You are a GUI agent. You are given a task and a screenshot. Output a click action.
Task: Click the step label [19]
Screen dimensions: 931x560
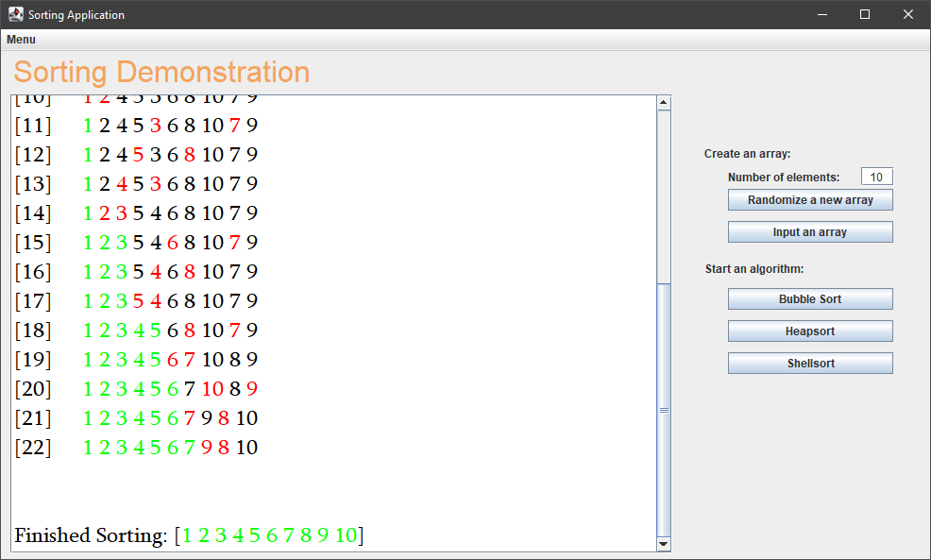click(33, 360)
